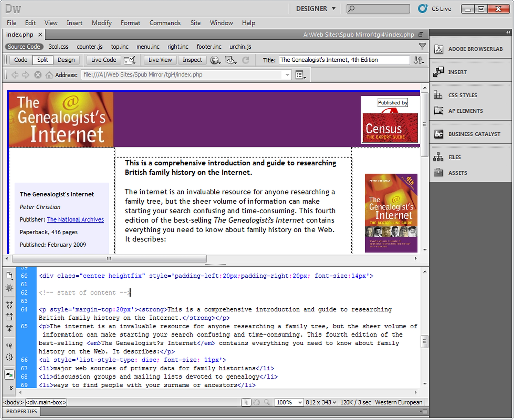
Task: Open the Window menu
Action: pos(221,23)
